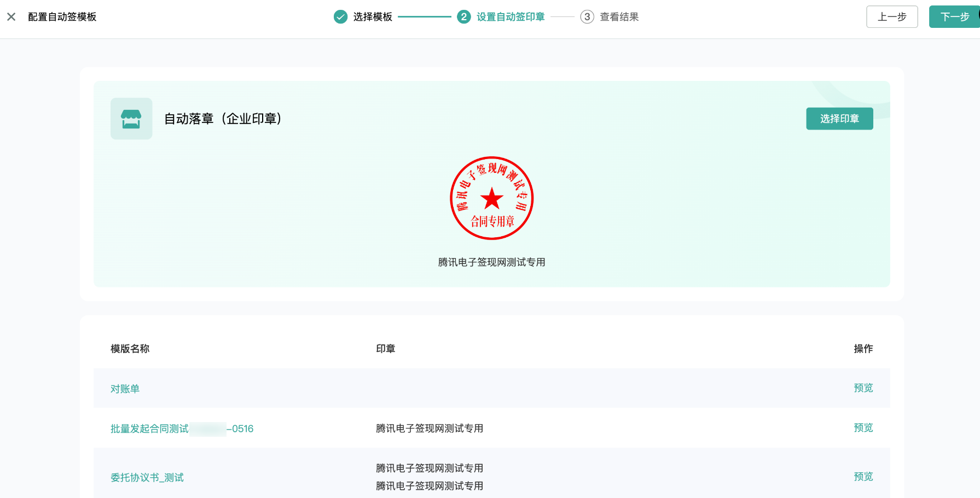The width and height of the screenshot is (980, 498).
Task: Click the red 合同专用章 seal image
Action: (x=491, y=198)
